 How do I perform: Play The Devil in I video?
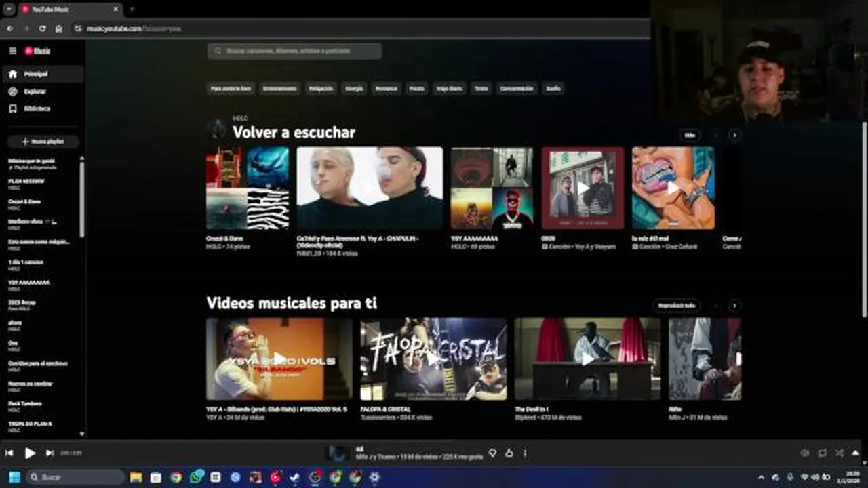pos(587,359)
